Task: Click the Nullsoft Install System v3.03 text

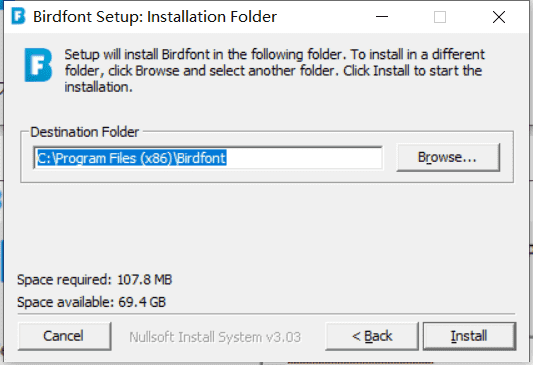Action: (x=215, y=337)
